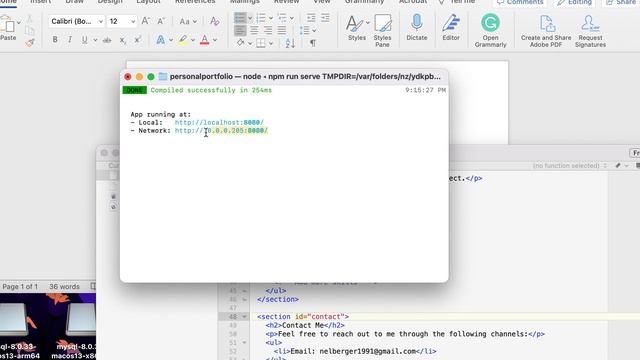This screenshot has width=640, height=360.
Task: Expand underline style dropdown arrow
Action: (x=95, y=40)
